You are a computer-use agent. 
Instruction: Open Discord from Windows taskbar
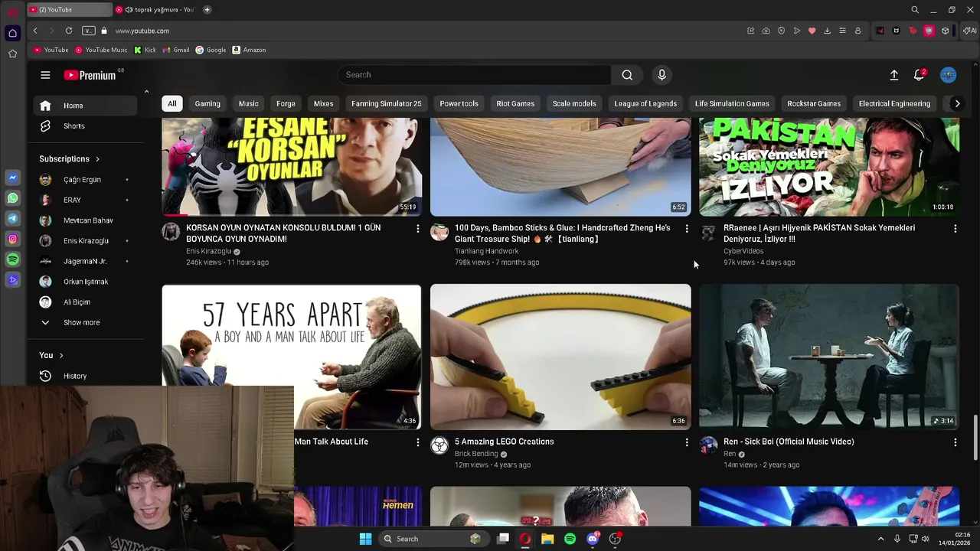pyautogui.click(x=593, y=539)
